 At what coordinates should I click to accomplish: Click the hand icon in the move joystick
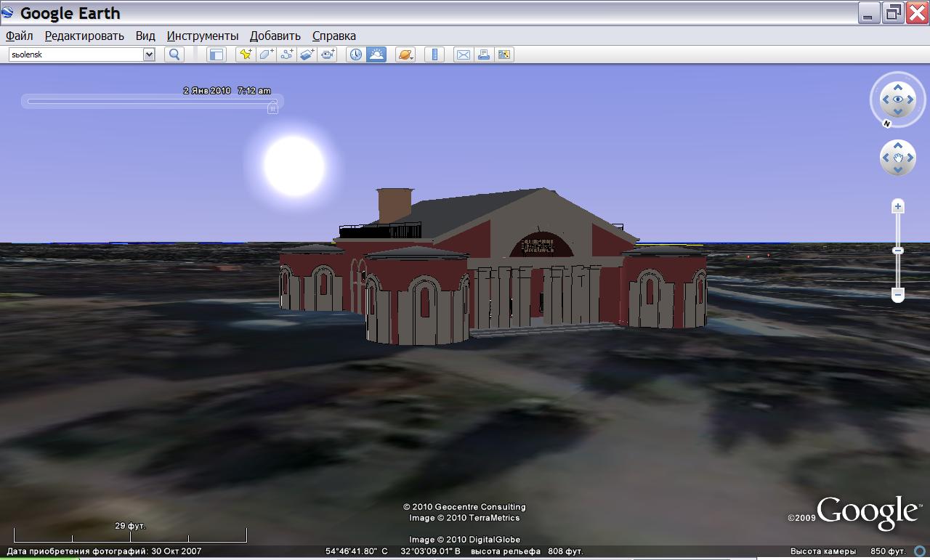[898, 158]
